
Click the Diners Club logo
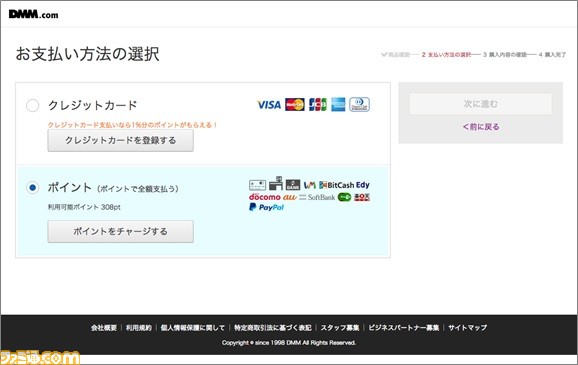[x=359, y=105]
